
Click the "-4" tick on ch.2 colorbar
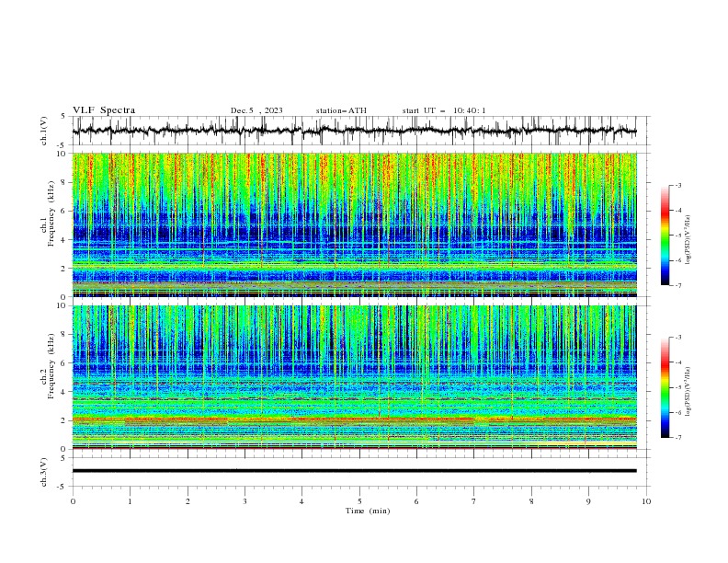point(678,362)
